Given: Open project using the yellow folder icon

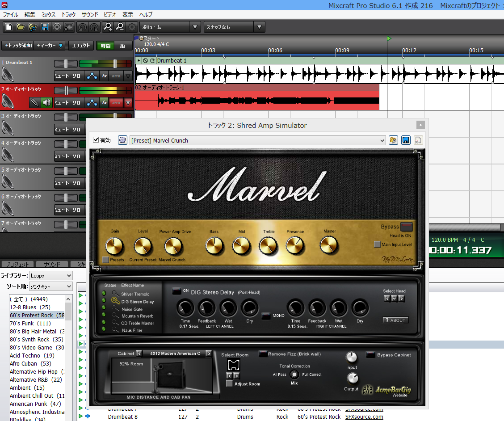Looking at the screenshot, I should [x=21, y=27].
